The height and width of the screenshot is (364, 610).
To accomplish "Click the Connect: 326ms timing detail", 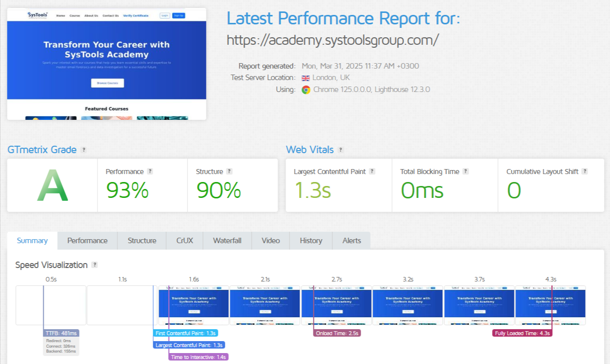I will 60,346.
